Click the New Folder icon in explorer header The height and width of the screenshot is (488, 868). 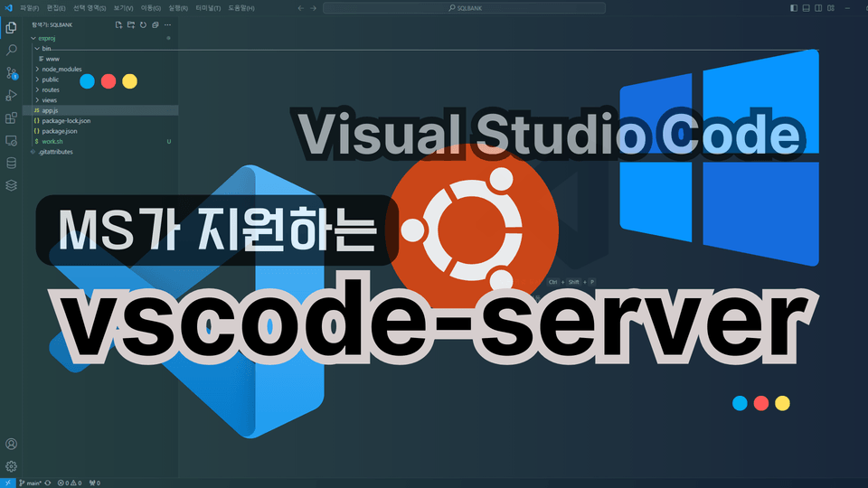tap(130, 25)
